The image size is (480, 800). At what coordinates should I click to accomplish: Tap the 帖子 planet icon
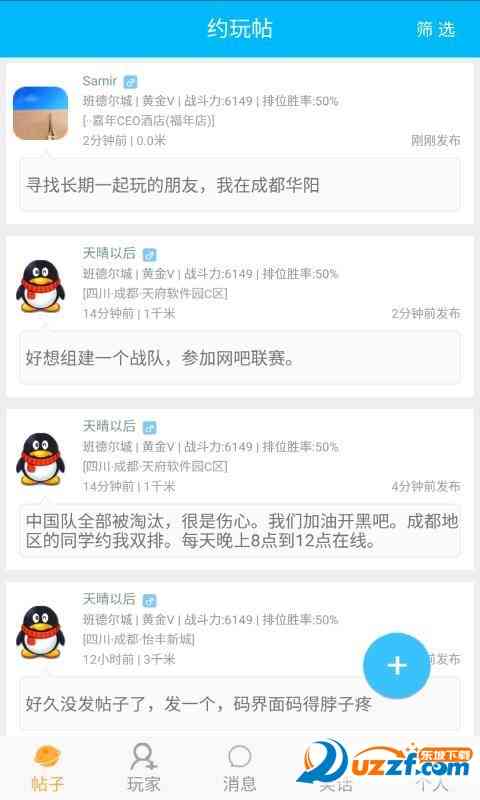(x=47, y=756)
